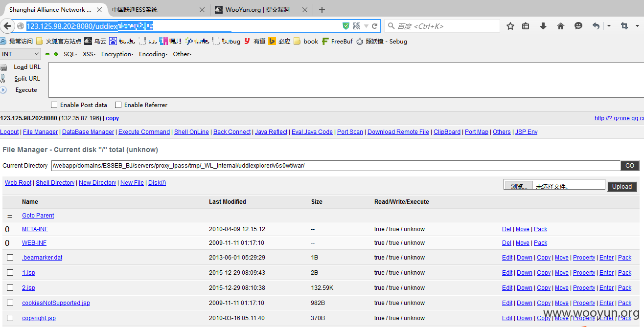
Task: Open the dropdown beside the undo arrow
Action: [x=609, y=26]
